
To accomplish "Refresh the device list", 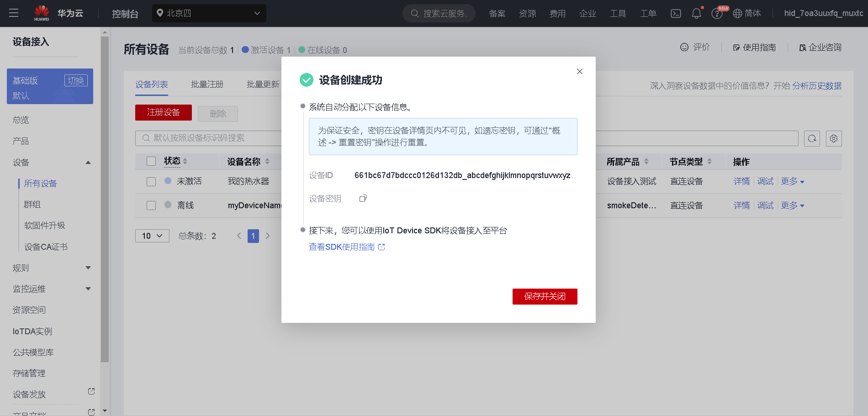I will (x=812, y=138).
